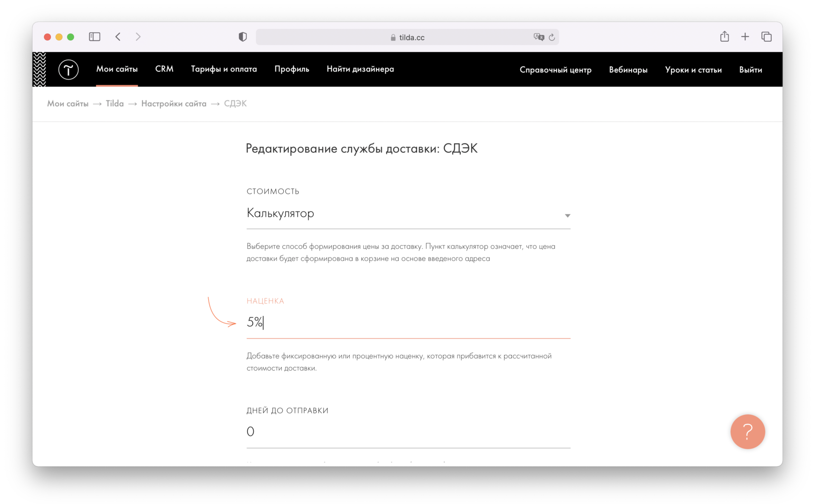Add a new tab with plus icon
Screen dimensions: 815x504
745,37
